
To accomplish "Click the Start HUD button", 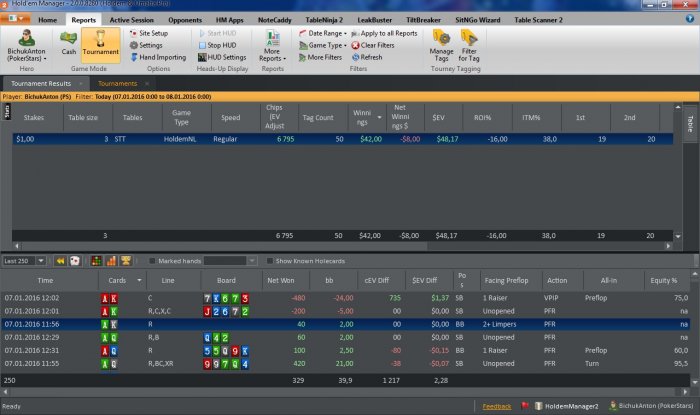I will tap(217, 33).
